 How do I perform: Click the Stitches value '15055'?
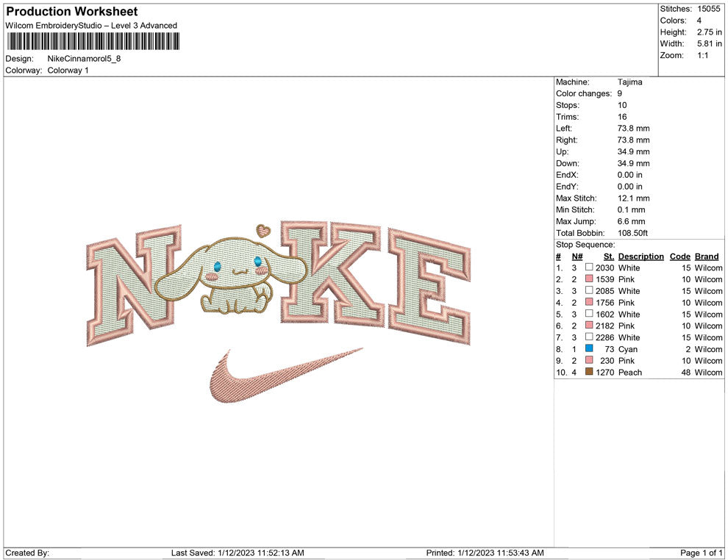[x=708, y=9]
